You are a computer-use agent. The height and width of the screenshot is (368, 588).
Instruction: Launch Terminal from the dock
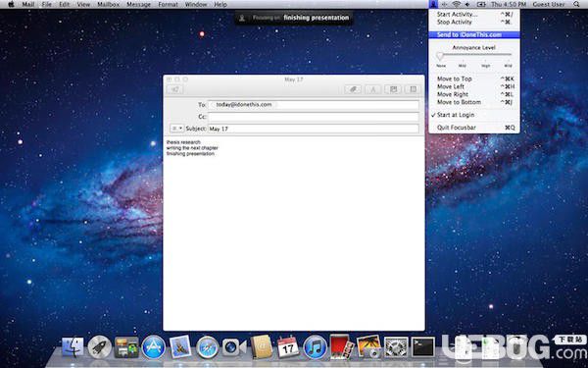[x=423, y=346]
